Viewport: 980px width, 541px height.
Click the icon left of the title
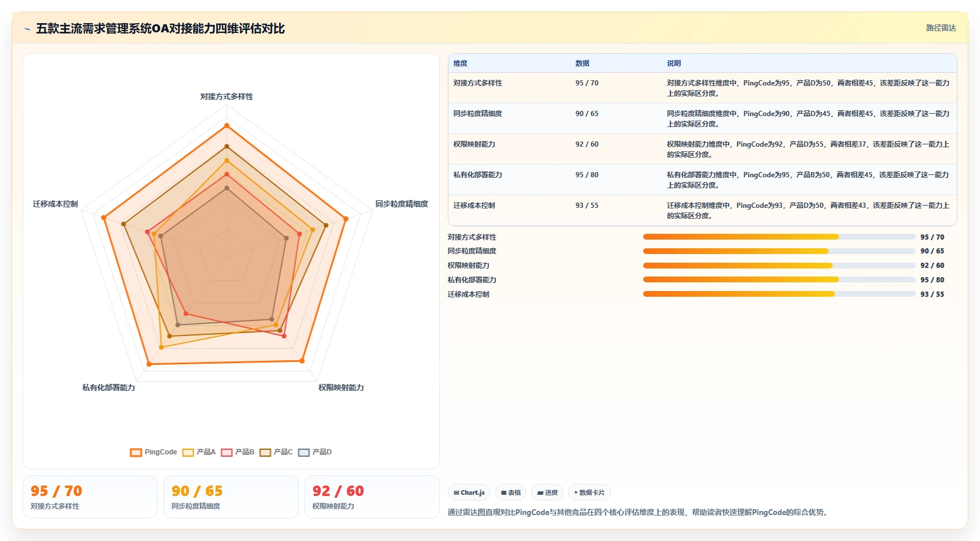point(27,29)
